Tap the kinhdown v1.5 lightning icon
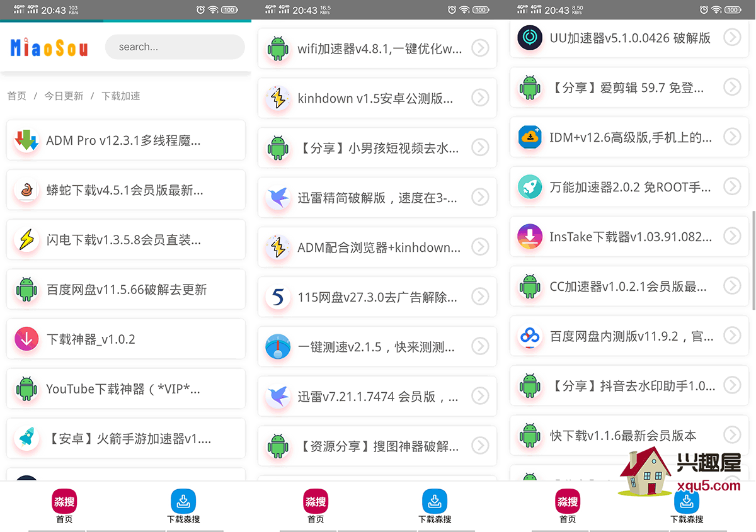This screenshot has width=756, height=532. click(278, 98)
